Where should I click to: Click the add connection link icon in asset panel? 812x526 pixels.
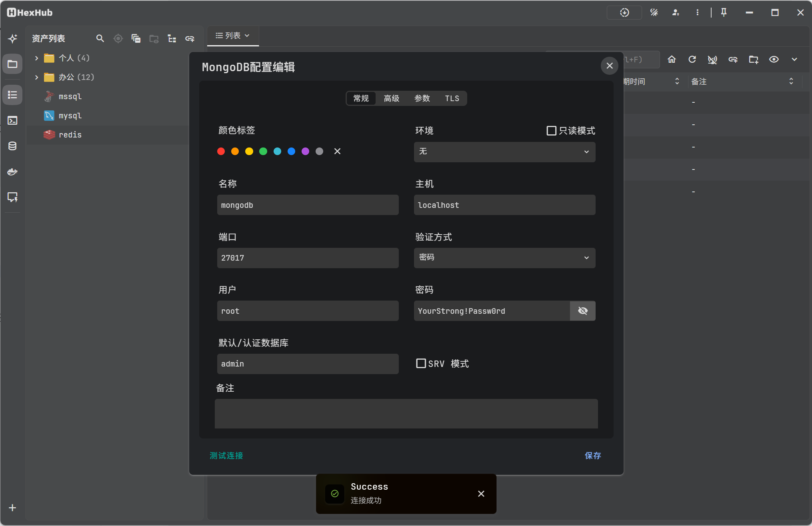click(x=190, y=38)
